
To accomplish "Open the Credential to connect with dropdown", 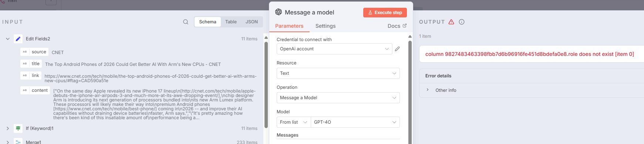I will (x=334, y=49).
